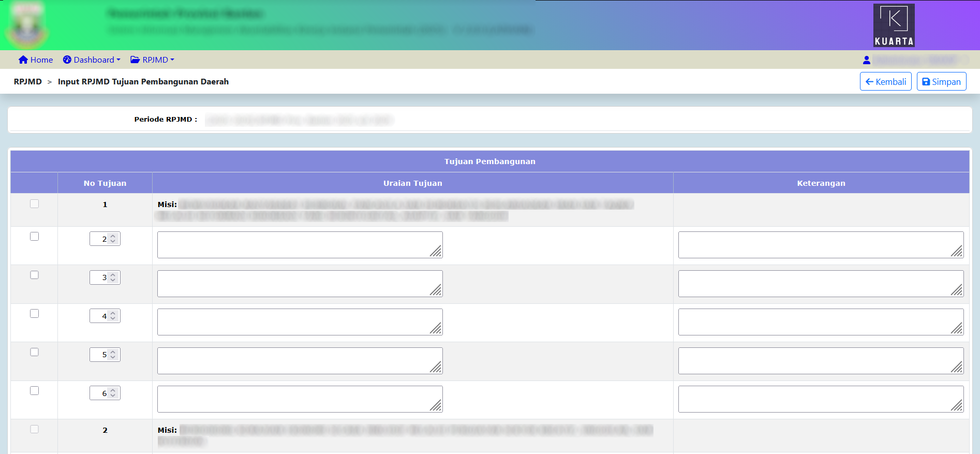Click the RPJMD folder icon
The height and width of the screenshot is (454, 980).
tap(135, 60)
